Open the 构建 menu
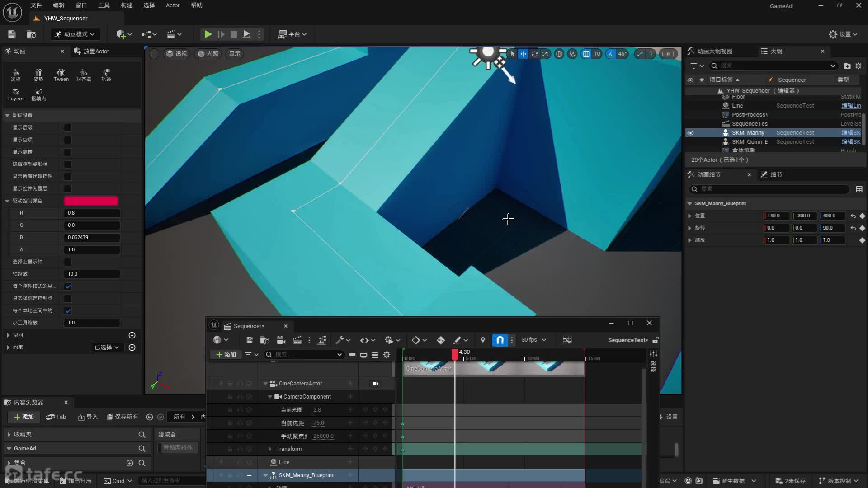The image size is (868, 488). (x=127, y=5)
